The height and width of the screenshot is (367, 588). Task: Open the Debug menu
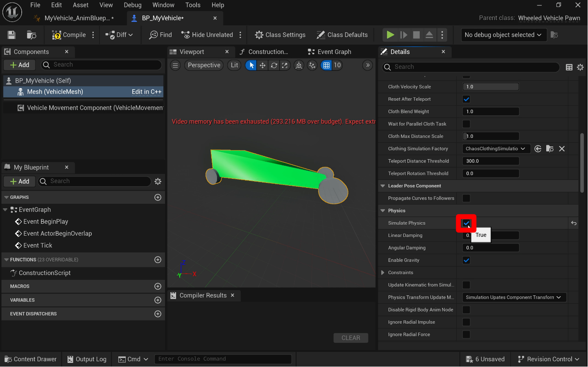(x=133, y=5)
